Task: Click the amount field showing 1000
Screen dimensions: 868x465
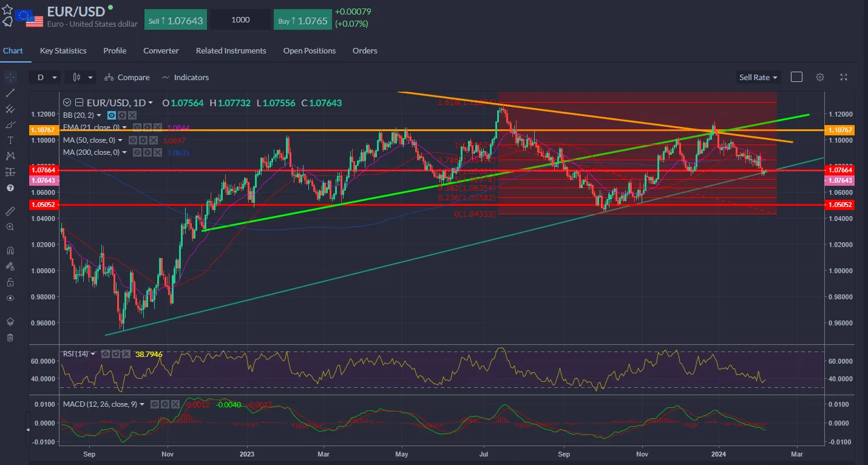Action: coord(240,19)
